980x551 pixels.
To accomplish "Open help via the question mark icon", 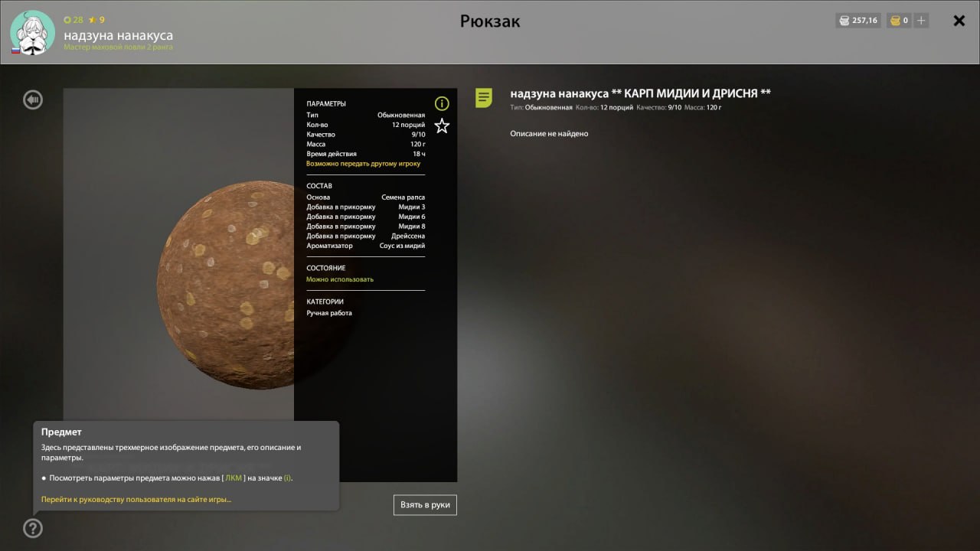I will (x=32, y=528).
